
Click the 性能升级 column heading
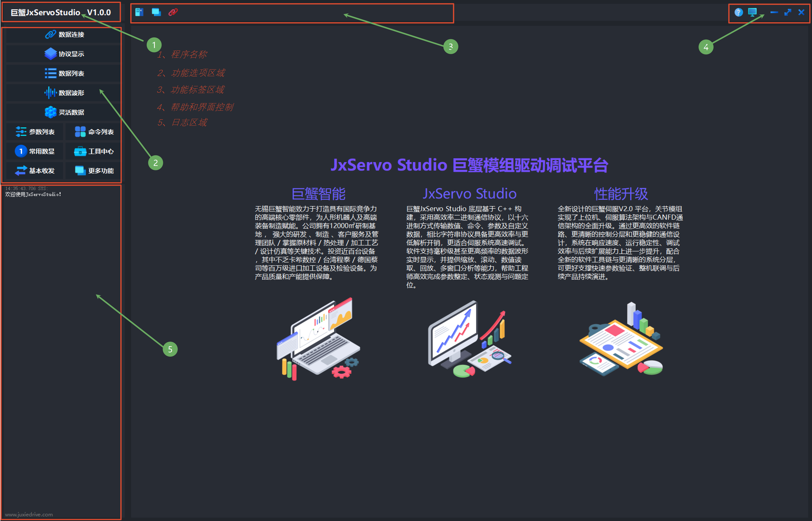(621, 194)
